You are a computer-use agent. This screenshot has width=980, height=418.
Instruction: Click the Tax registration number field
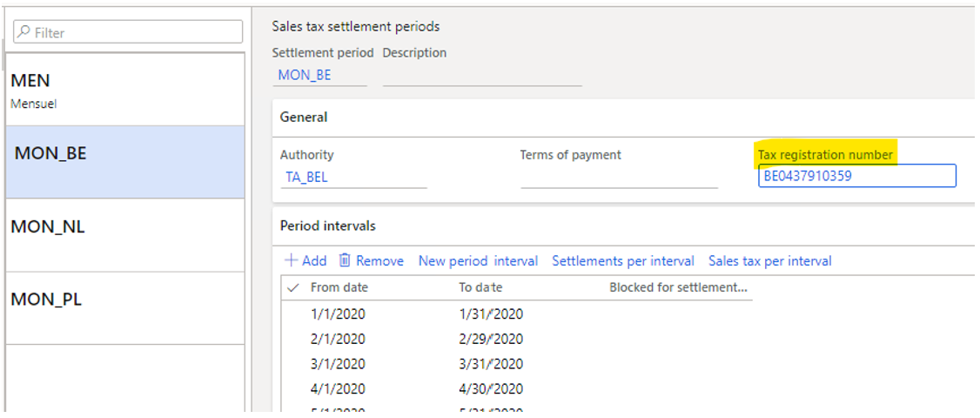click(x=856, y=176)
